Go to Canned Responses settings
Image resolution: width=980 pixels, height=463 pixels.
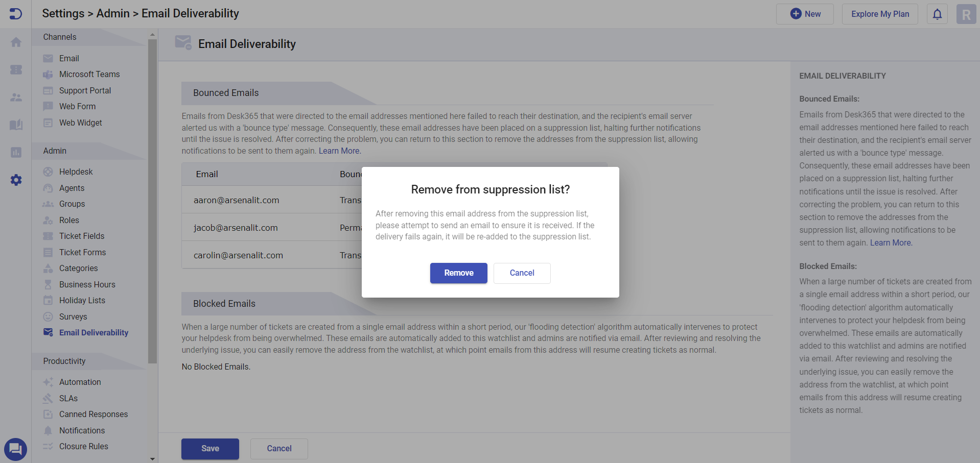[x=94, y=415]
